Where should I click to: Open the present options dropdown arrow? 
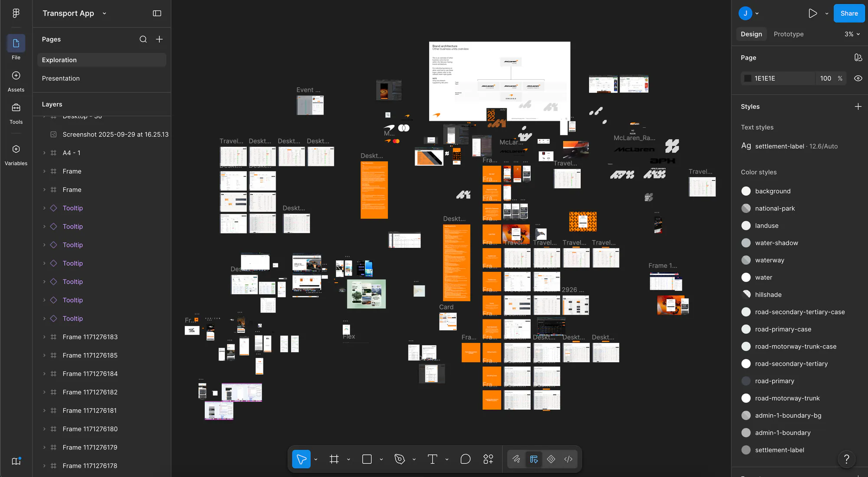pyautogui.click(x=827, y=13)
